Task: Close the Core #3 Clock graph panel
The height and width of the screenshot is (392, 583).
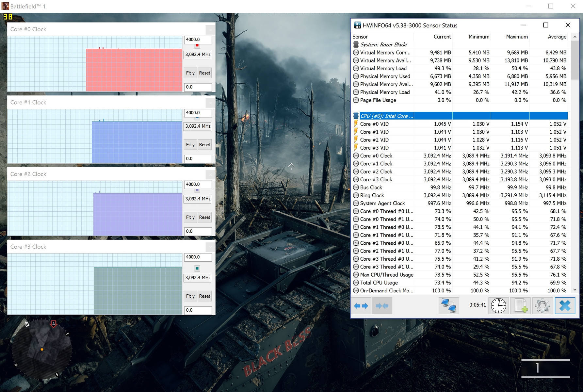Action: pos(210,247)
